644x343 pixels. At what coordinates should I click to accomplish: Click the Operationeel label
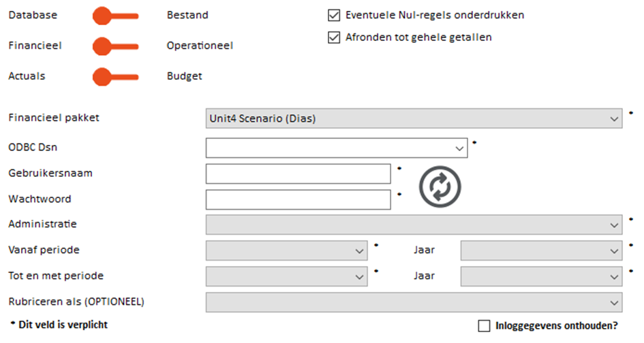pyautogui.click(x=200, y=46)
